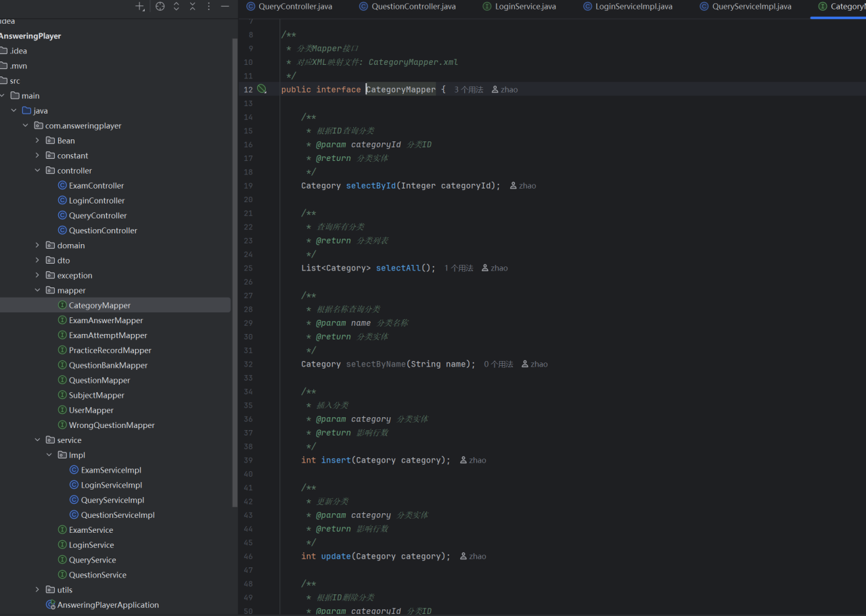Click the LoginController class icon
This screenshot has height=616, width=866.
point(62,200)
